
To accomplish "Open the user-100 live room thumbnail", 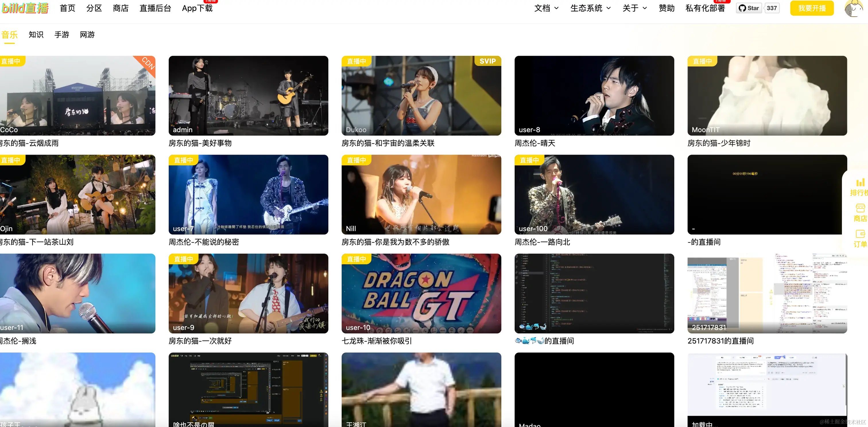I will [594, 195].
